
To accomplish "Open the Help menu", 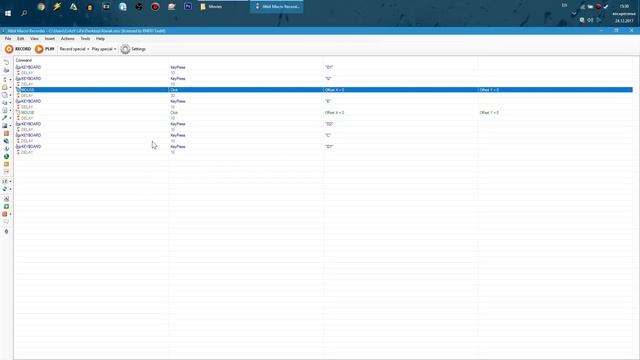I will [x=100, y=39].
